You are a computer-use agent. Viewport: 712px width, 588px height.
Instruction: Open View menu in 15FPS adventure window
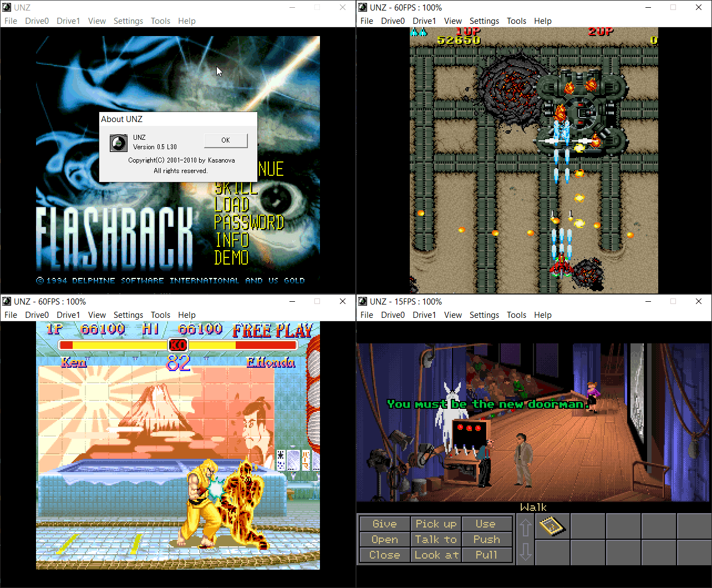click(452, 315)
